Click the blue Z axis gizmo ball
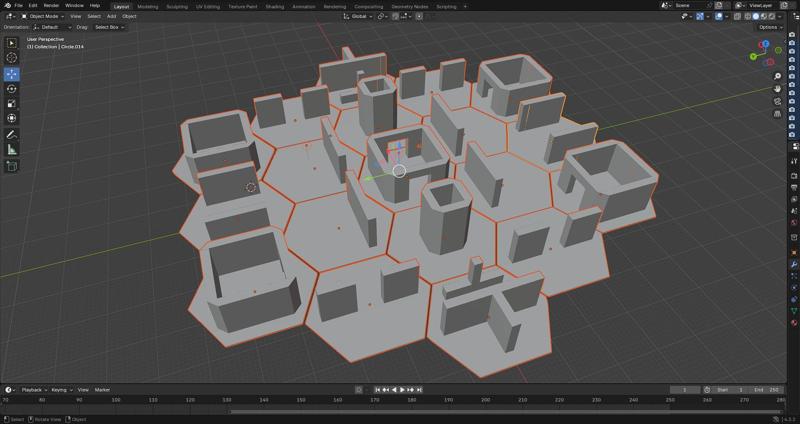Viewport: 800px width, 424px height. click(x=765, y=44)
